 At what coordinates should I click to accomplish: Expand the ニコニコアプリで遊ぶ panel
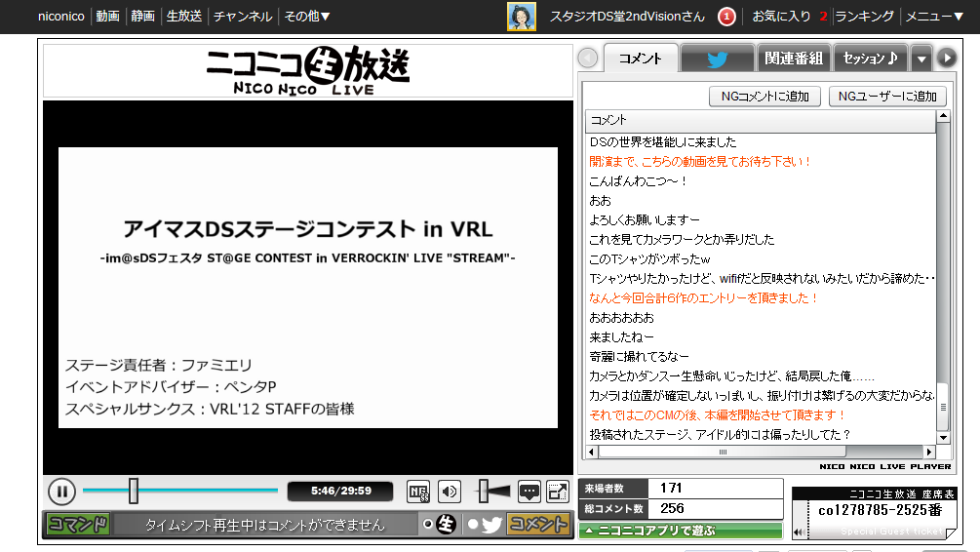680,531
